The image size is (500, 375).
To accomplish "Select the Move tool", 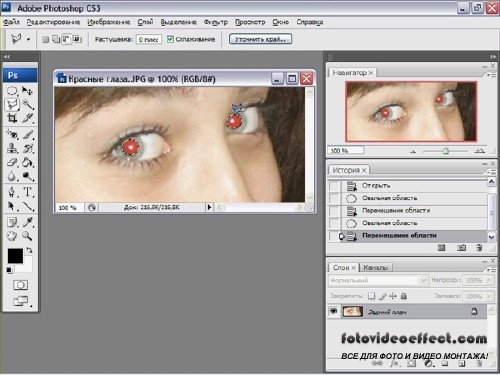I will [27, 91].
